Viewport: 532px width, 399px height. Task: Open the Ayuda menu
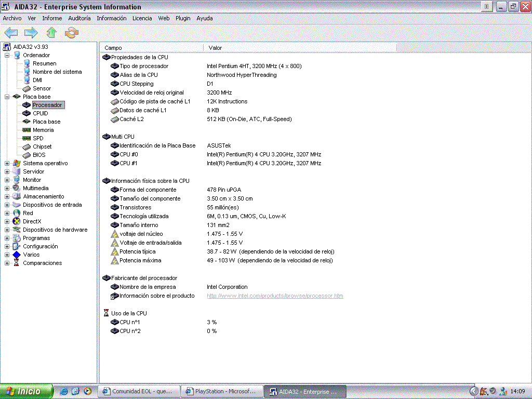205,18
